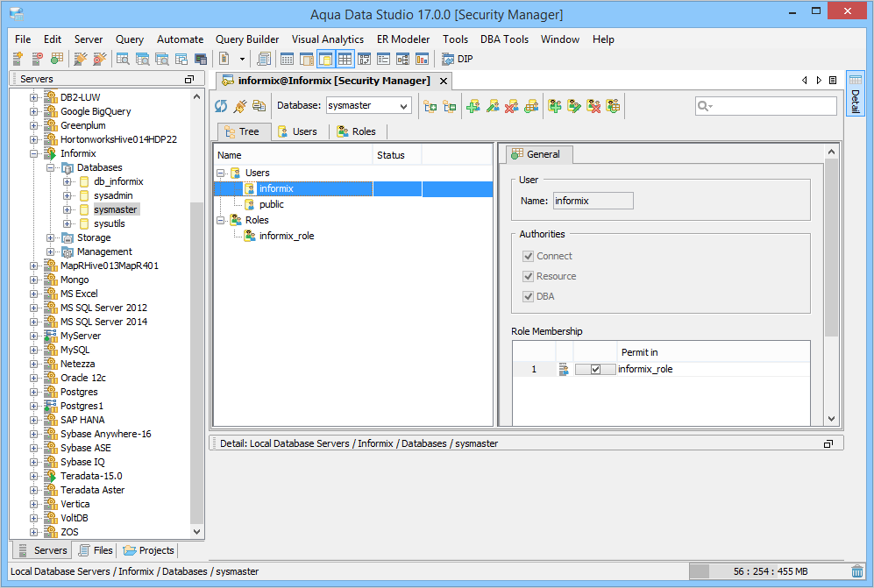Expand the Management node
This screenshot has height=588, width=874.
pos(50,251)
